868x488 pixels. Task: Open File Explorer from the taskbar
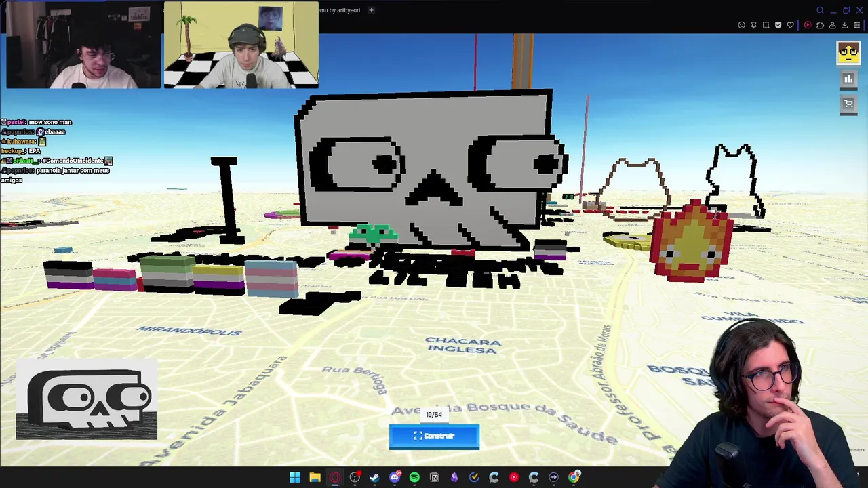pos(315,477)
